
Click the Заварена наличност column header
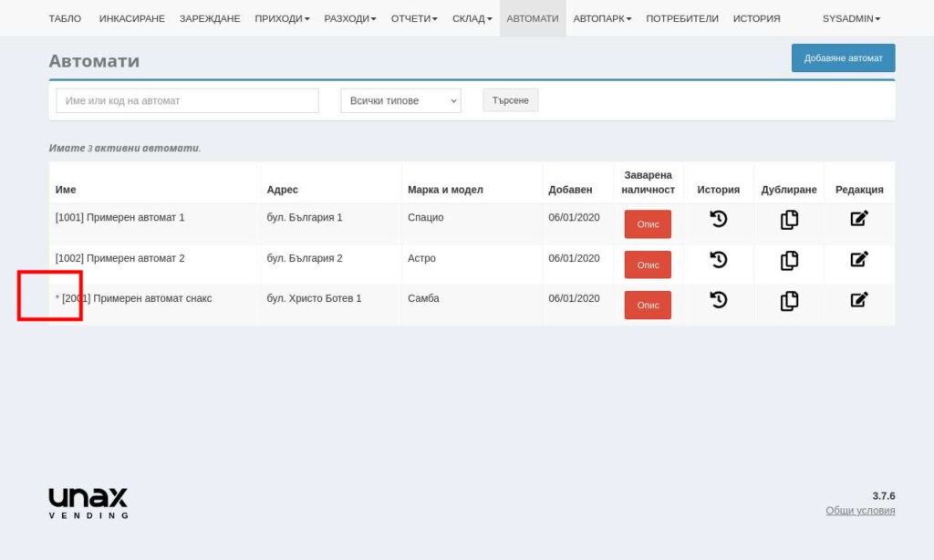point(649,182)
